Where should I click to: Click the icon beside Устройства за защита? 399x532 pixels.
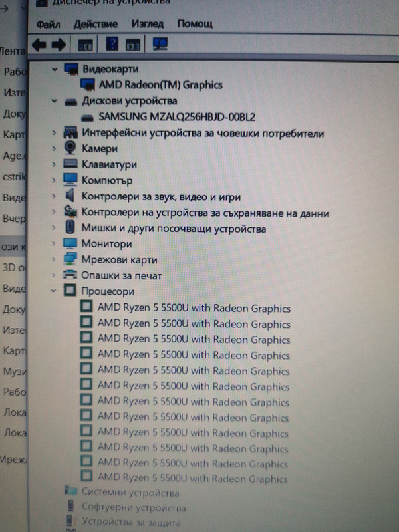[x=70, y=521]
